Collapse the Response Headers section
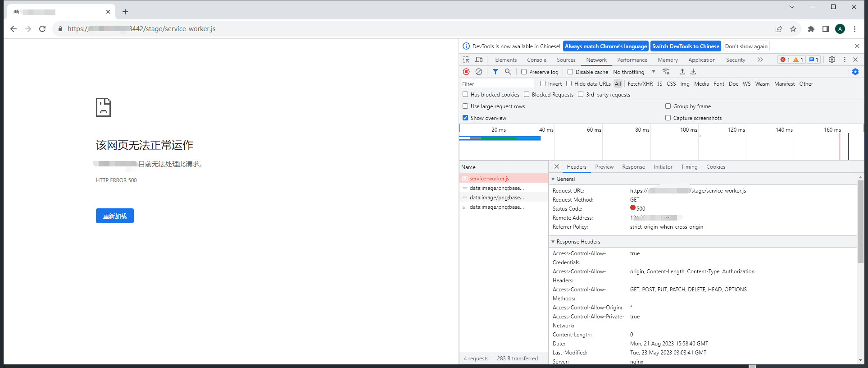Viewport: 868px width, 368px height. click(553, 242)
